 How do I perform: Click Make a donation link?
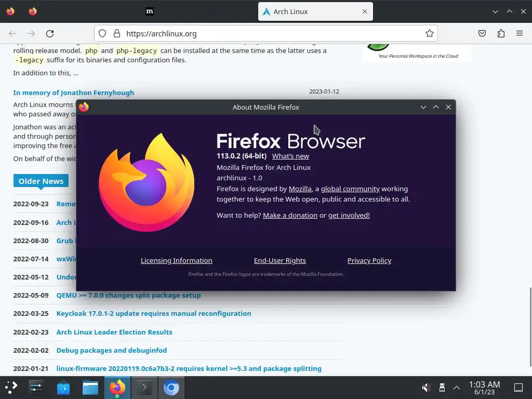click(x=290, y=215)
